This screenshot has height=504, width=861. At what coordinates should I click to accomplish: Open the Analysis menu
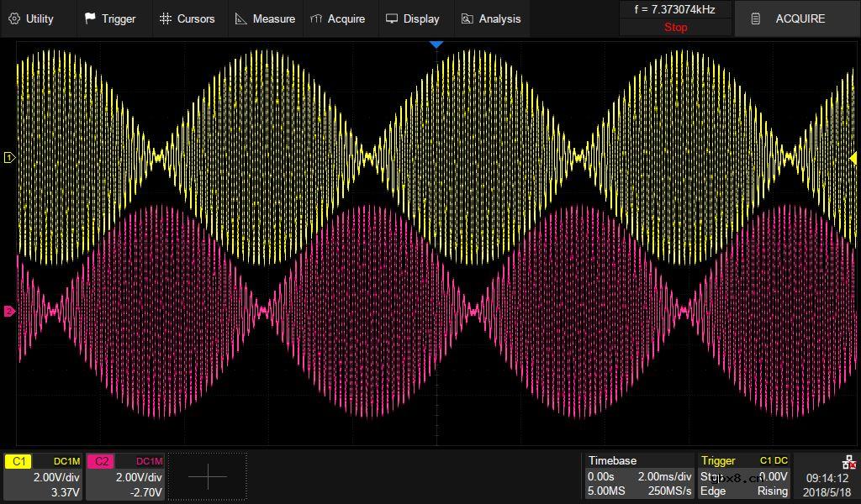click(499, 18)
